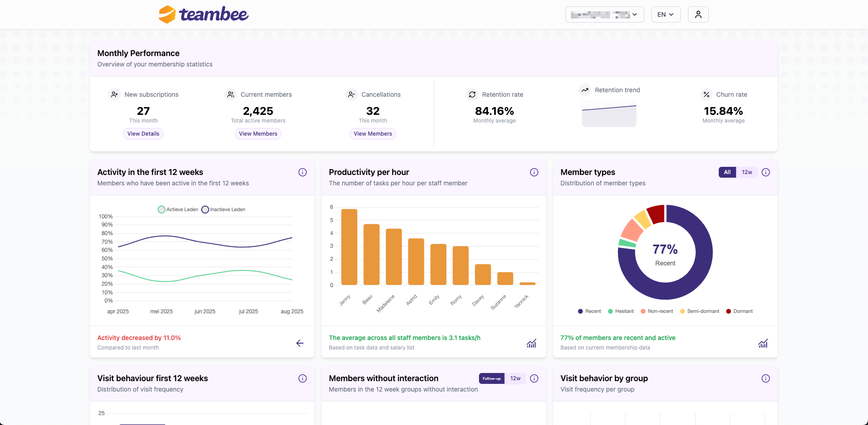Click info icon on Member types card
The image size is (868, 425).
[766, 172]
